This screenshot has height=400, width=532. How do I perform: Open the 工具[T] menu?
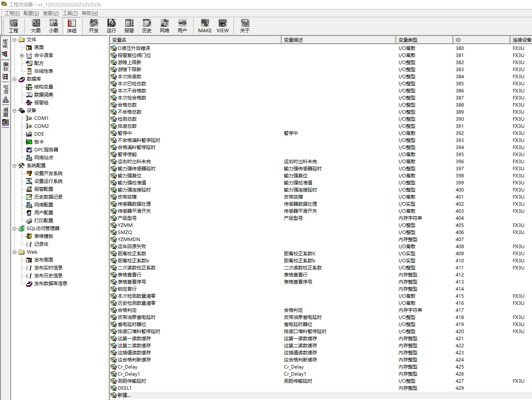[x=70, y=13]
